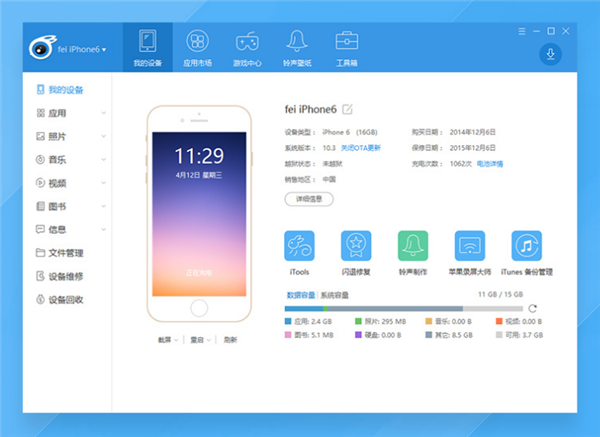Open the 工具箱 toolbox tab
Screen dimensions: 600x437
pos(347,47)
